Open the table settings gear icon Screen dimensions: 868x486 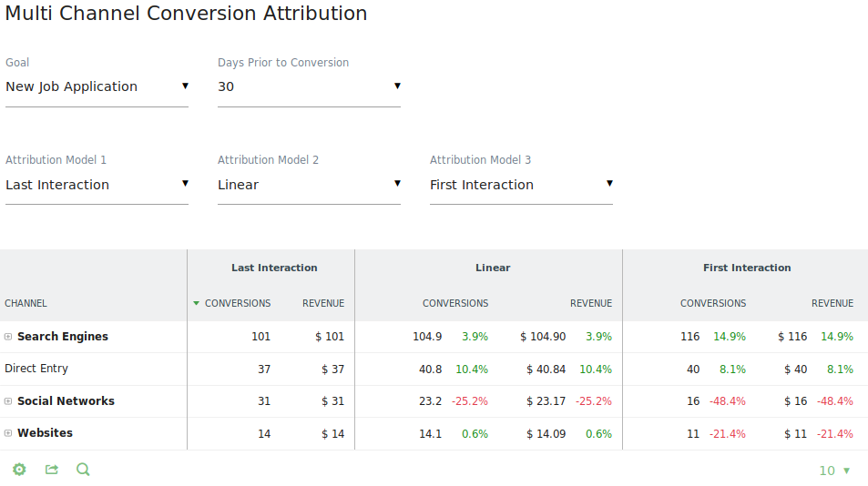[x=19, y=470]
